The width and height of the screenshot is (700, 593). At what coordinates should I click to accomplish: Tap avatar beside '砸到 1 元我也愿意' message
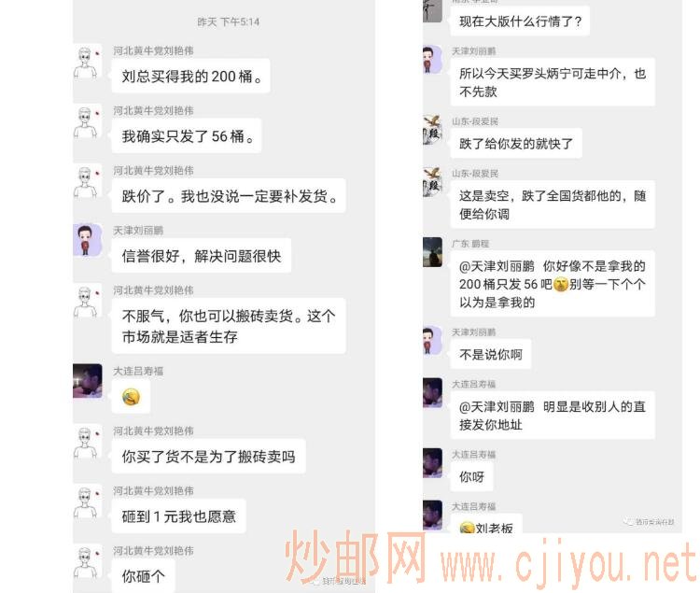[87, 501]
